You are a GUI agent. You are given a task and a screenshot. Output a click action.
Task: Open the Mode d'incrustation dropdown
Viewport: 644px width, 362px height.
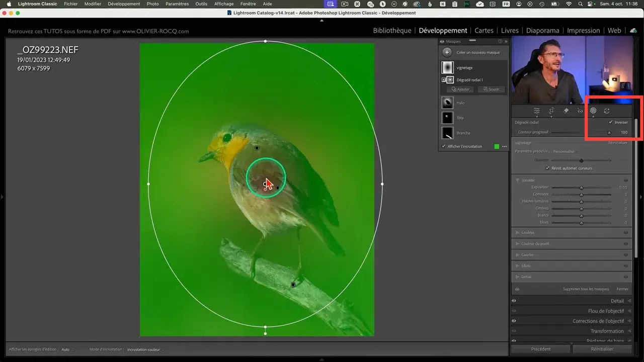[145, 349]
